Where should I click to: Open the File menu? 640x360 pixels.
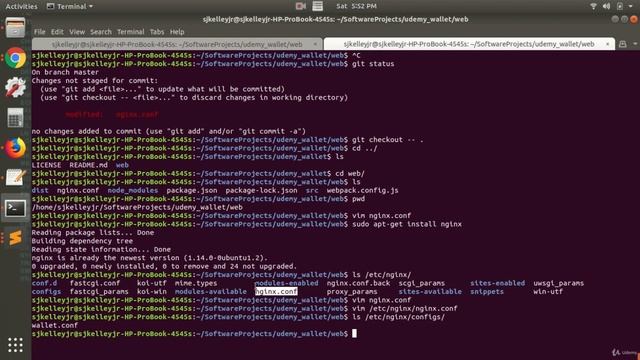[x=40, y=32]
